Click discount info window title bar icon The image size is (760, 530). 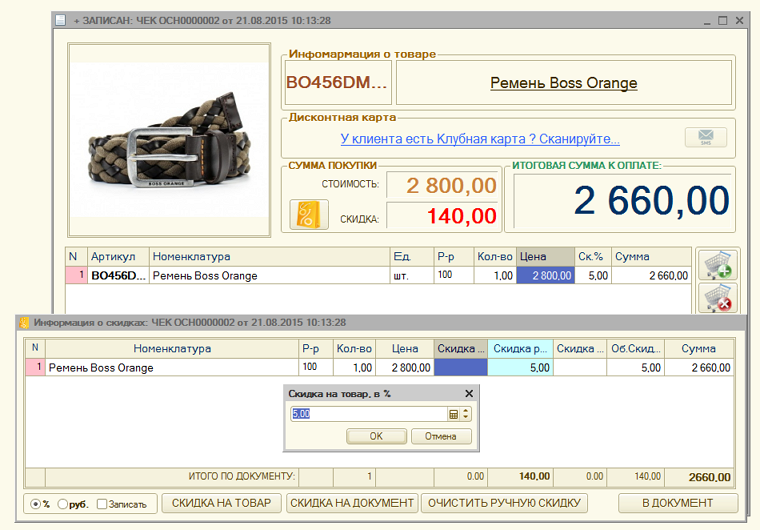pos(24,322)
